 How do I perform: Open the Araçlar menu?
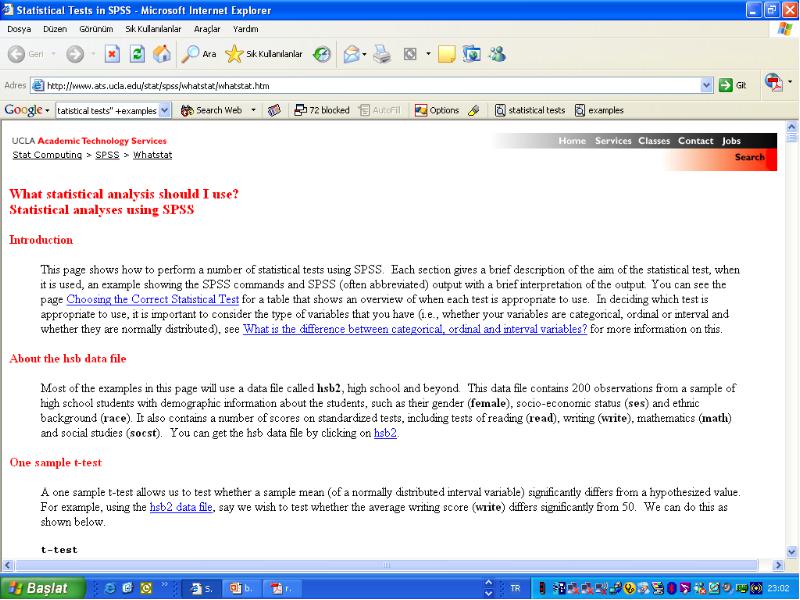pyautogui.click(x=207, y=29)
